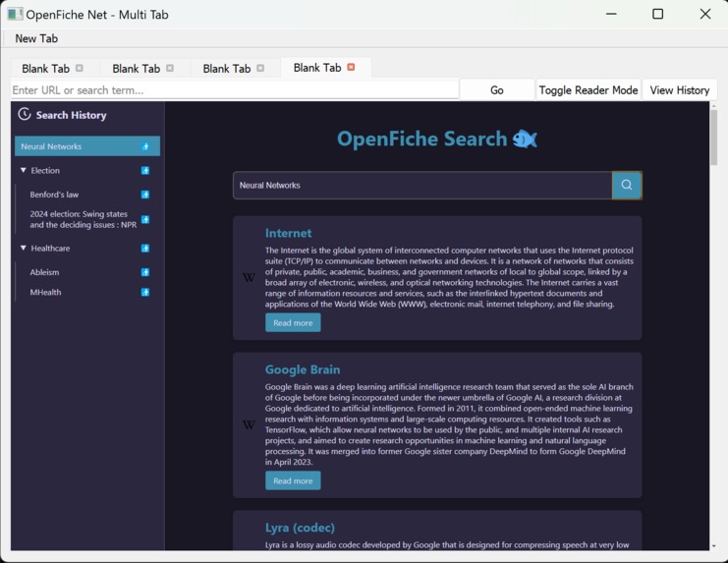This screenshot has height=563, width=728.
Task: Click the blue icon beside 2024 election entry
Action: pyautogui.click(x=145, y=219)
